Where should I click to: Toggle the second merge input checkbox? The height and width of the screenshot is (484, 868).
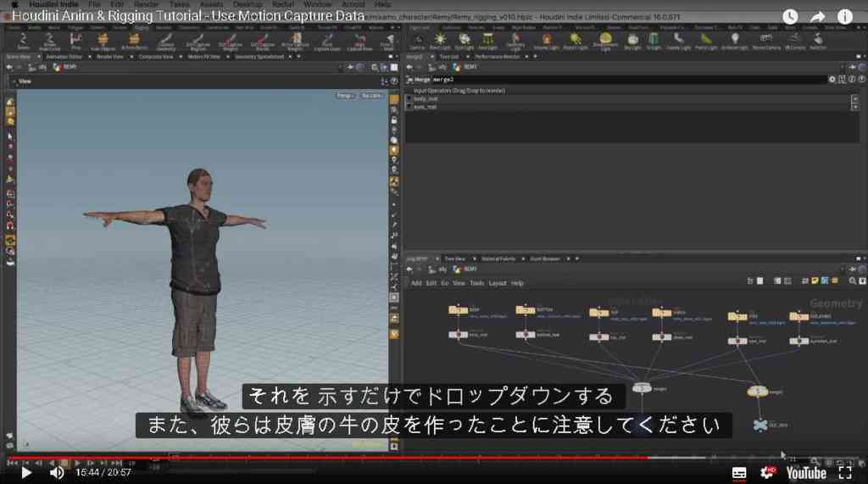click(x=409, y=106)
